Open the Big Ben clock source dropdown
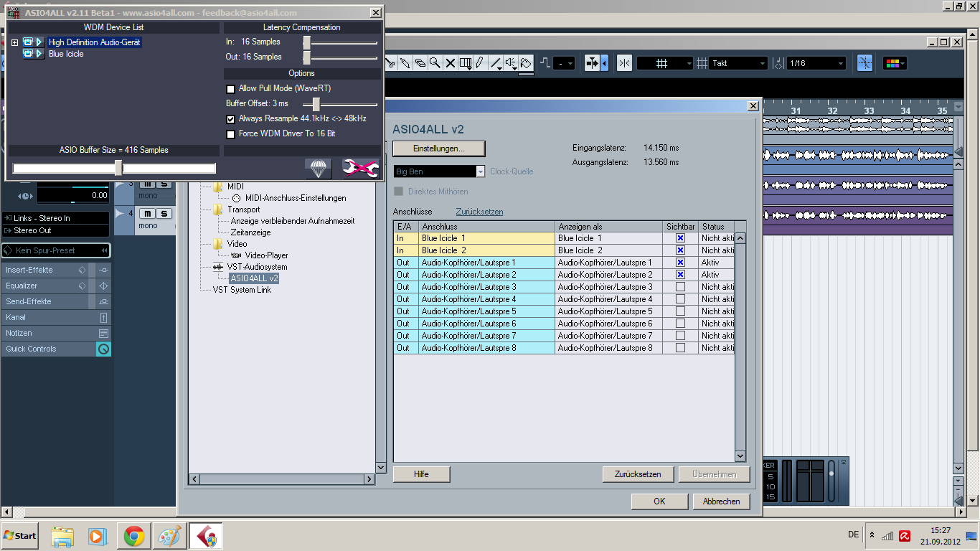Viewport: 980px width, 551px height. click(x=440, y=171)
